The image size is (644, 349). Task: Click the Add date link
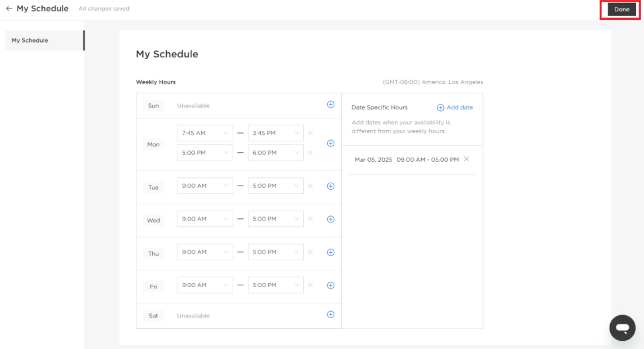tap(454, 107)
